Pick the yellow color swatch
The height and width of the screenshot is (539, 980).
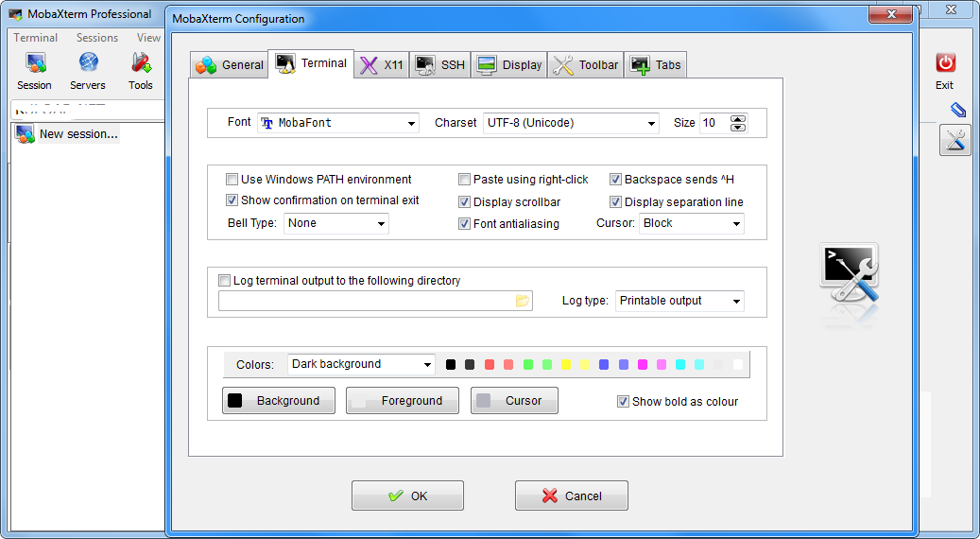click(x=566, y=365)
